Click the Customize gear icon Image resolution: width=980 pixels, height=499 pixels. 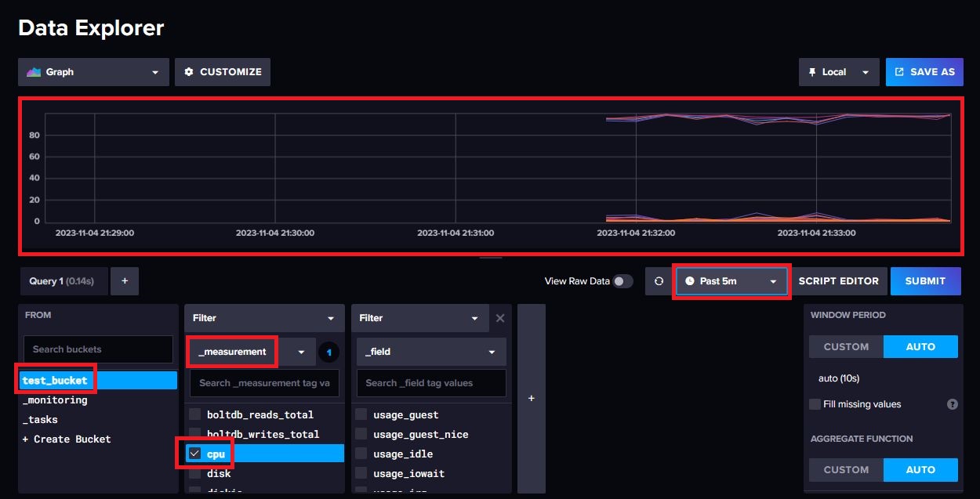pos(189,71)
